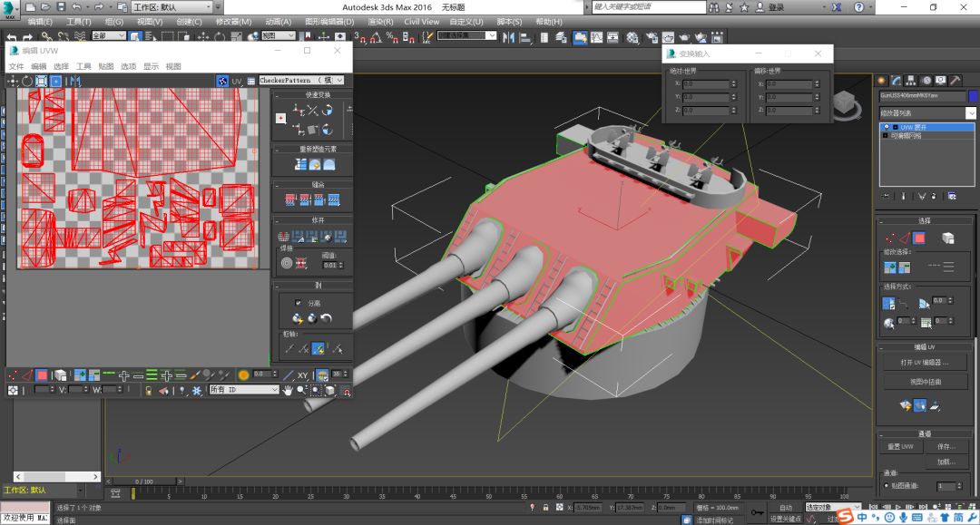The height and width of the screenshot is (525, 980).
Task: Click the object color swatch beside name
Action: (x=974, y=95)
